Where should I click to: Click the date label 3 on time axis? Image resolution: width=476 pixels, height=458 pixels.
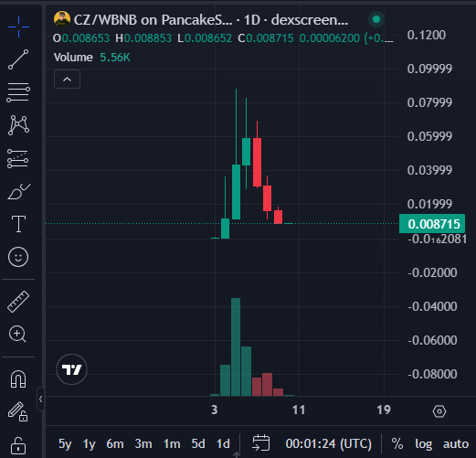click(x=215, y=410)
